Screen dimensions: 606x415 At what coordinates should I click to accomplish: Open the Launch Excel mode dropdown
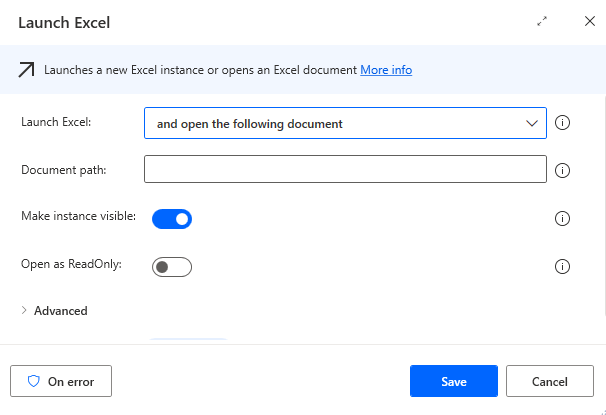pos(345,123)
